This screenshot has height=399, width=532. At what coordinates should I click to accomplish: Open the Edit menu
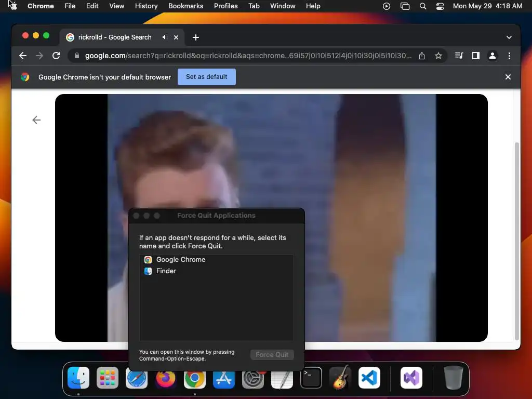click(x=92, y=6)
